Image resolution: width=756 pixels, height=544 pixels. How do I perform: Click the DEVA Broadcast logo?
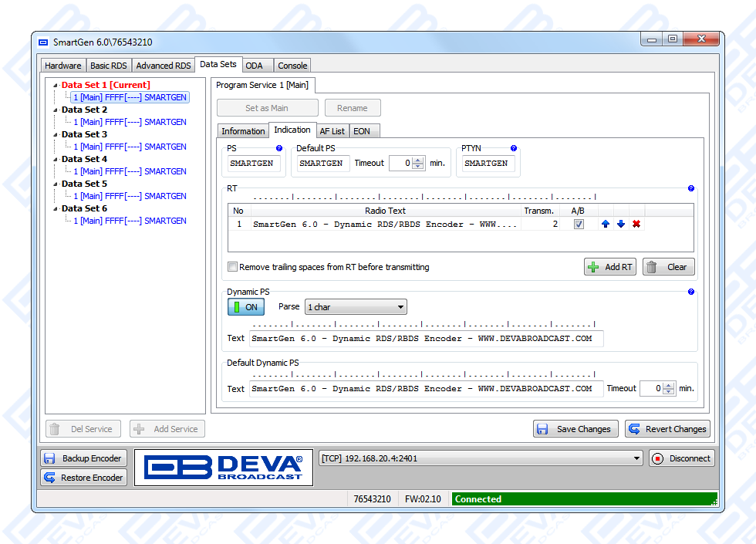click(224, 468)
